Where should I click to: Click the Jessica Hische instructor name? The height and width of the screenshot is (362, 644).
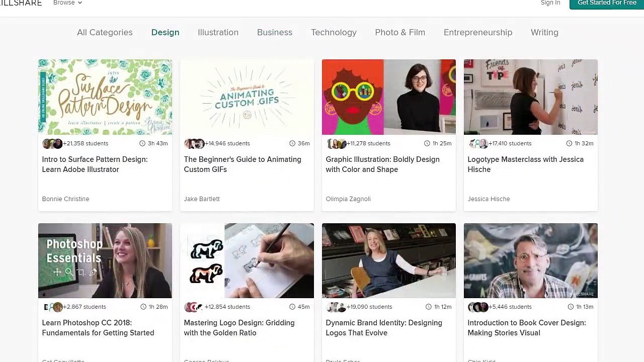click(x=489, y=199)
